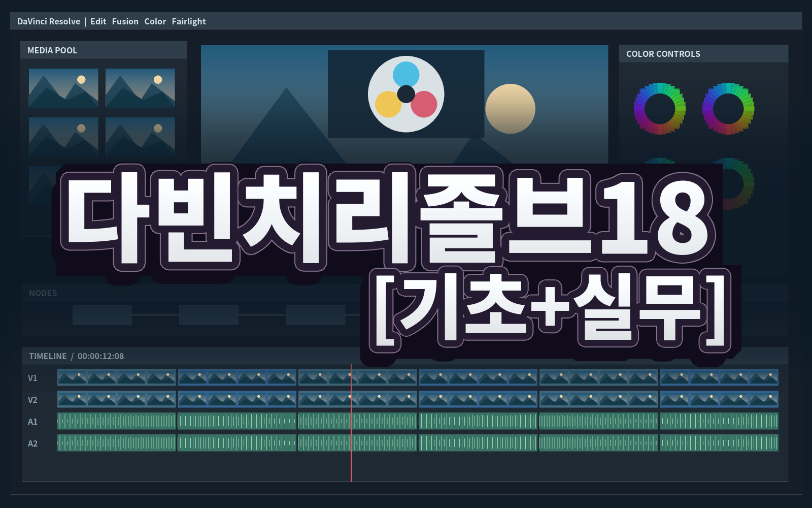Select the fourth video clip on V2

pos(478,399)
